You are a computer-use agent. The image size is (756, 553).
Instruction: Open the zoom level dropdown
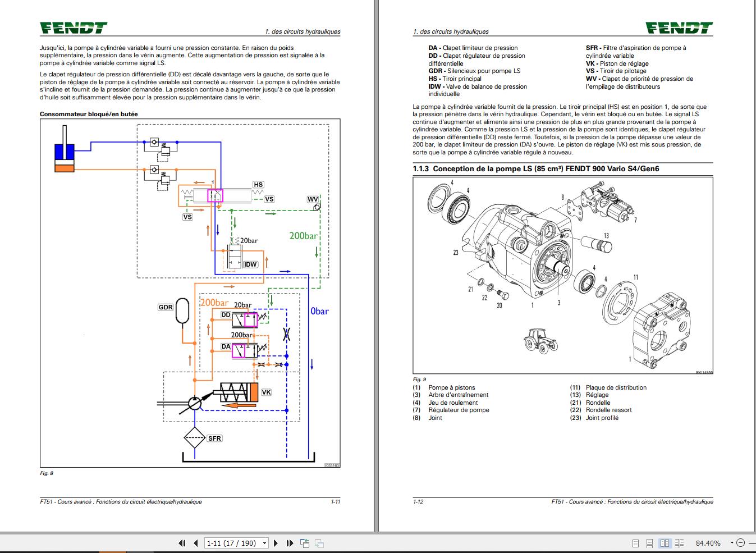732,543
